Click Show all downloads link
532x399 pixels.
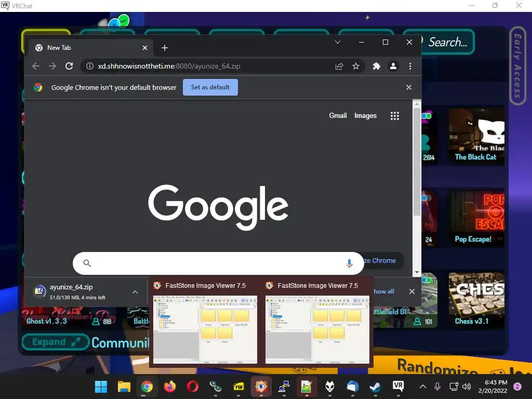point(384,291)
